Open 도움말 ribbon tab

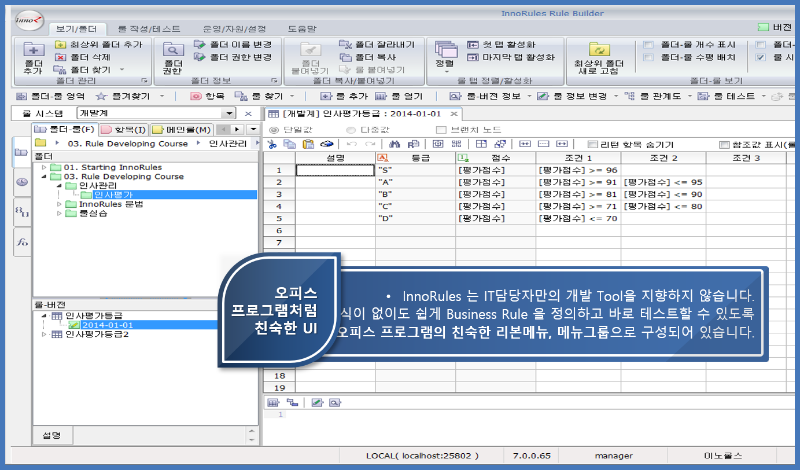[302, 29]
